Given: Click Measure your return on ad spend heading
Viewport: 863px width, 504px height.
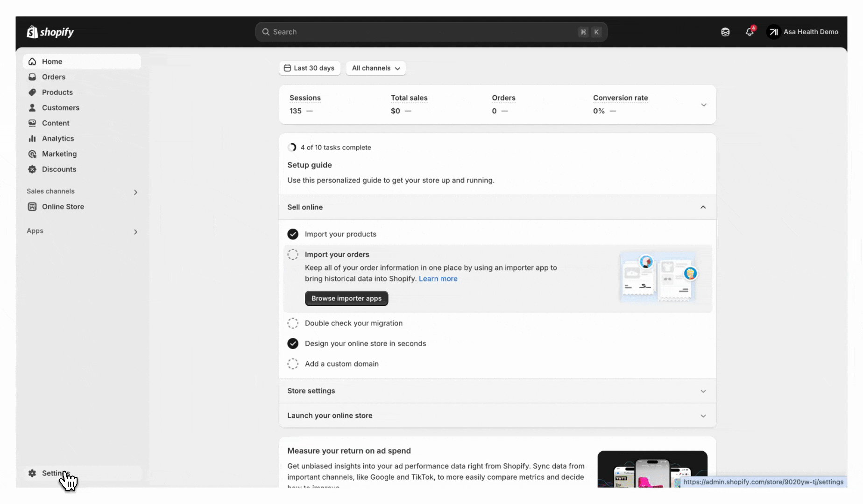Looking at the screenshot, I should [349, 451].
